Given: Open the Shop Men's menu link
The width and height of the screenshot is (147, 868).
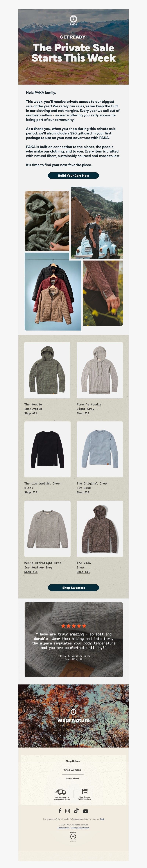Looking at the screenshot, I should [x=73, y=779].
